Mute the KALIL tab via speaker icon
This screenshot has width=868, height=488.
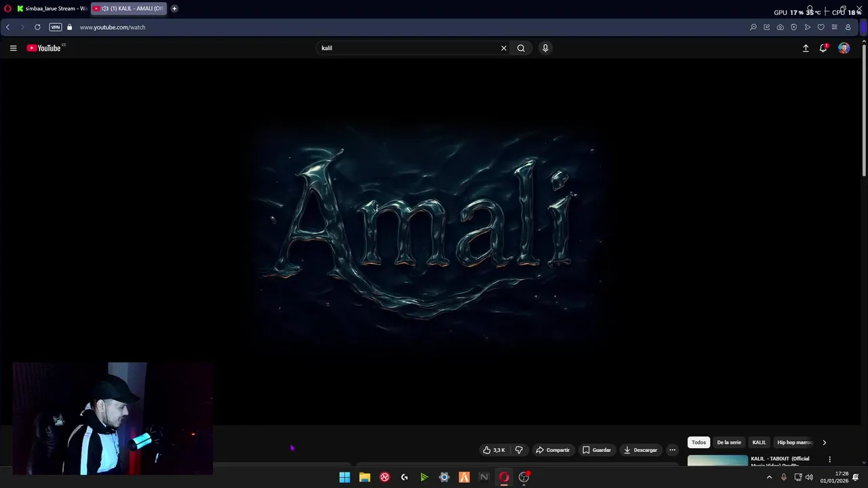coord(105,9)
